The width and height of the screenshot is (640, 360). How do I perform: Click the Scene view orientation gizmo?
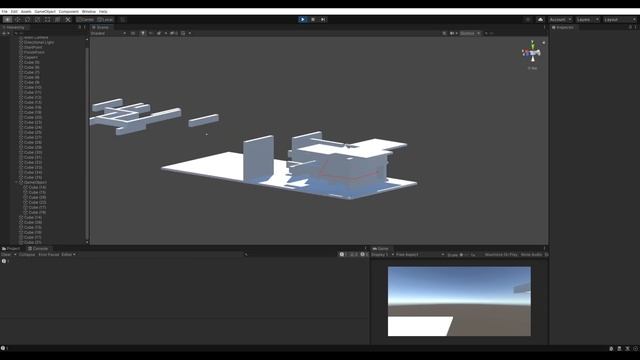(x=532, y=52)
